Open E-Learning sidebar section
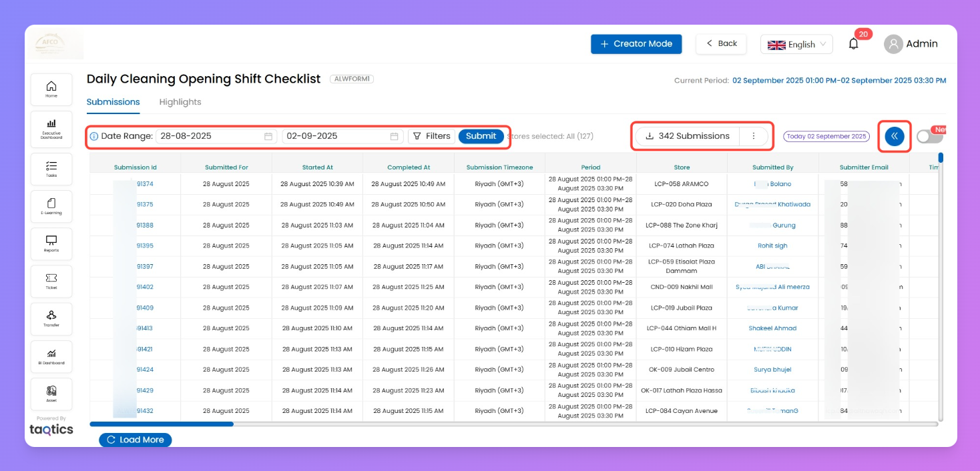The width and height of the screenshot is (980, 471). click(x=51, y=206)
